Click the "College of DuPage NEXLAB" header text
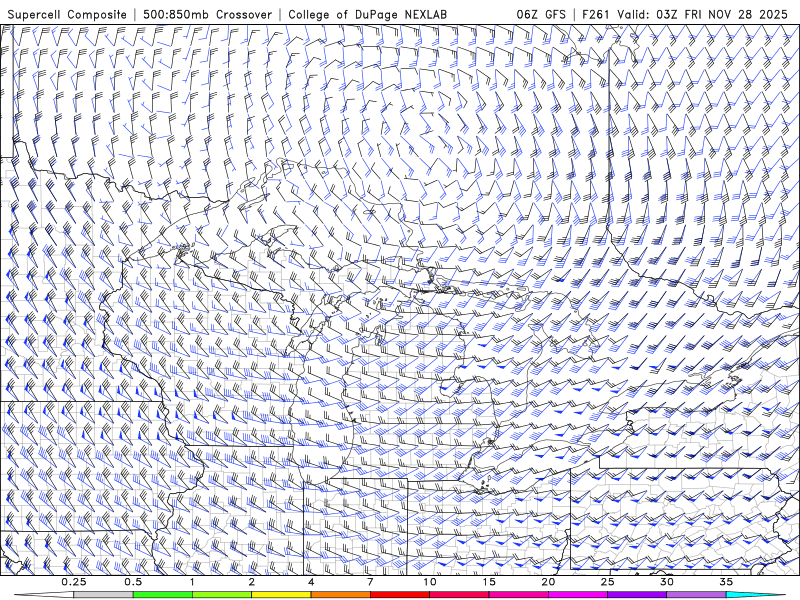800x600 pixels. (367, 14)
